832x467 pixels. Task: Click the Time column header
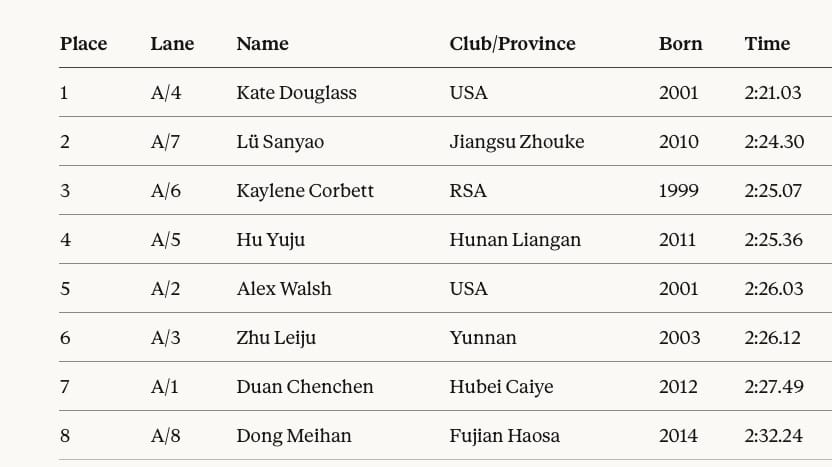click(x=767, y=44)
